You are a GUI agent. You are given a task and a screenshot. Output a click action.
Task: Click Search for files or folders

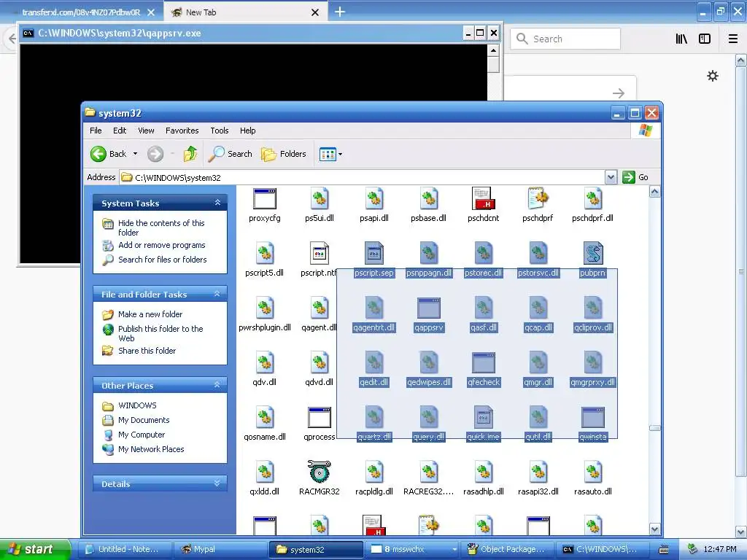[x=163, y=260]
